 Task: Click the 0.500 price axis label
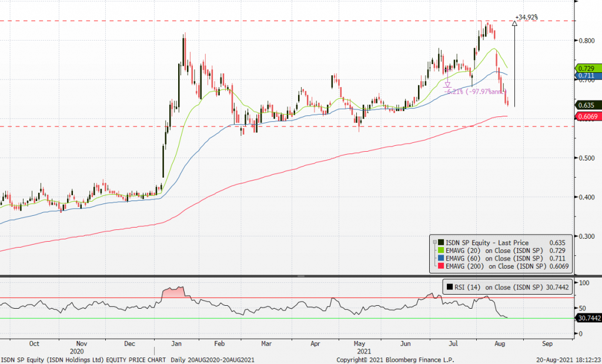[587, 158]
